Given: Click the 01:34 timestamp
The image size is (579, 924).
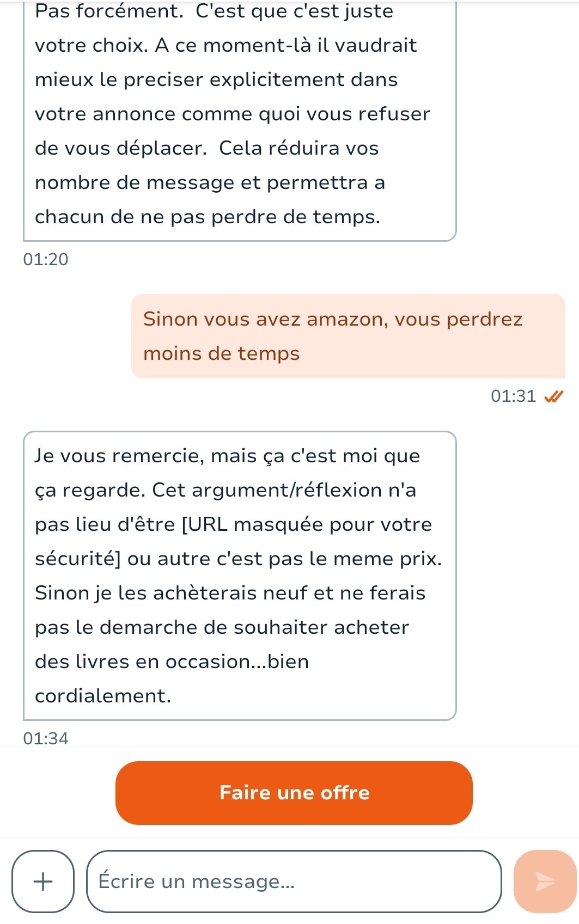Looking at the screenshot, I should tap(46, 738).
